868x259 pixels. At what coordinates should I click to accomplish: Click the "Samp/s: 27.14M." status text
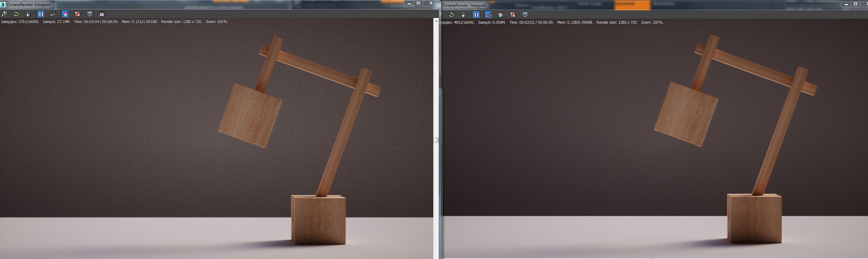pyautogui.click(x=57, y=22)
